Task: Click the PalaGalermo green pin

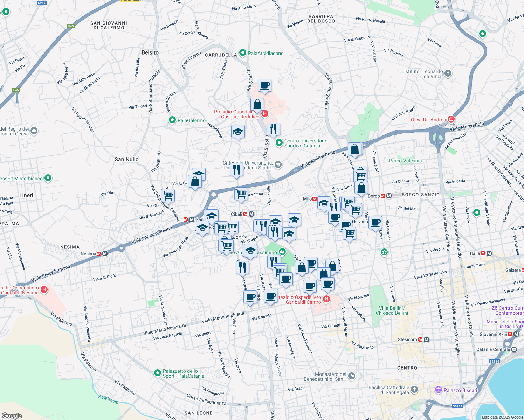Action: pos(172,120)
